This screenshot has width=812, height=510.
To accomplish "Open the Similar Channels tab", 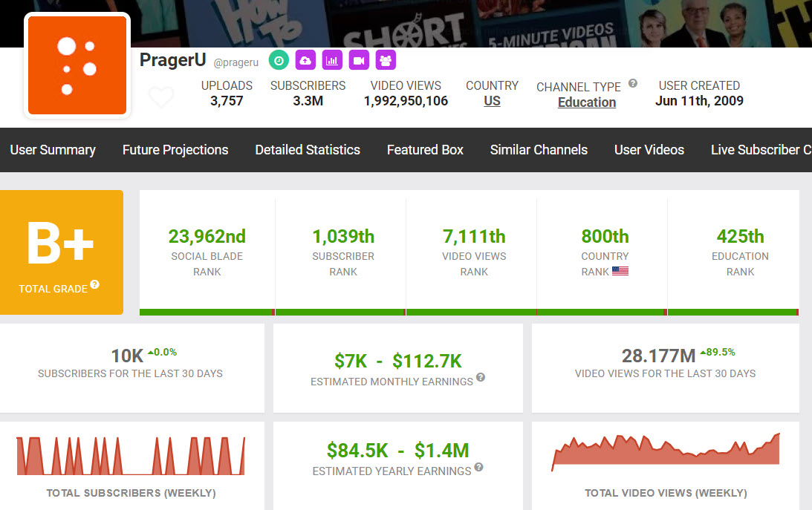I will click(539, 150).
